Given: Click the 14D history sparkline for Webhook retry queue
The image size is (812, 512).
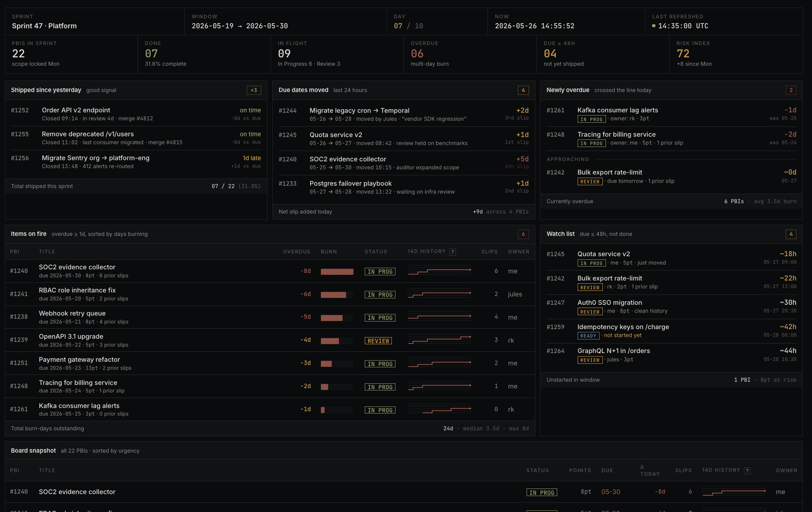Looking at the screenshot, I should point(439,317).
